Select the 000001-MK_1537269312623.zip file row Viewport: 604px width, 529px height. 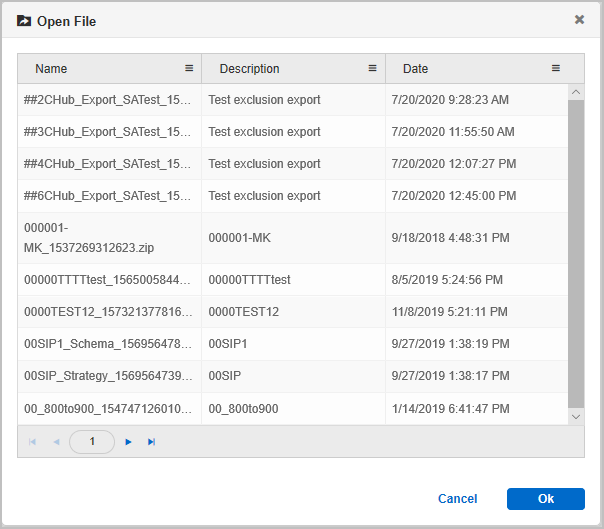[x=293, y=238]
